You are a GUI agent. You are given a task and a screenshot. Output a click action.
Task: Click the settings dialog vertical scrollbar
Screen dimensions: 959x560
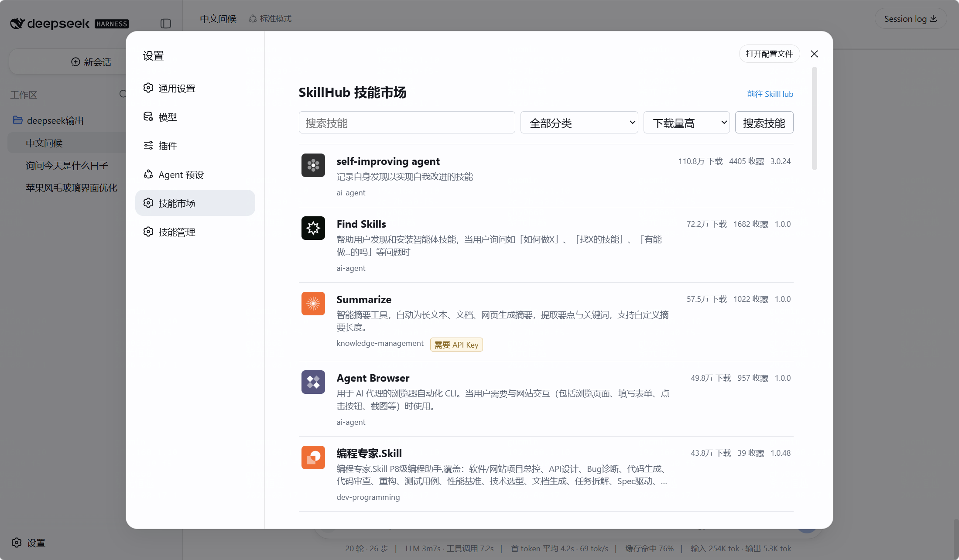pyautogui.click(x=814, y=118)
